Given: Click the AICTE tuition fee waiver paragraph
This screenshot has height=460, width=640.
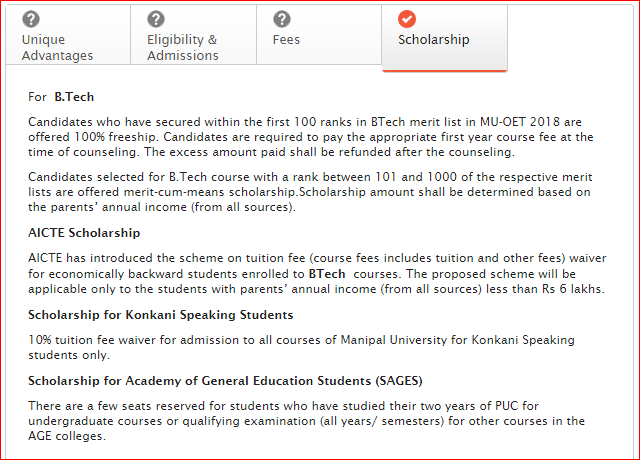Looking at the screenshot, I should coord(317,273).
